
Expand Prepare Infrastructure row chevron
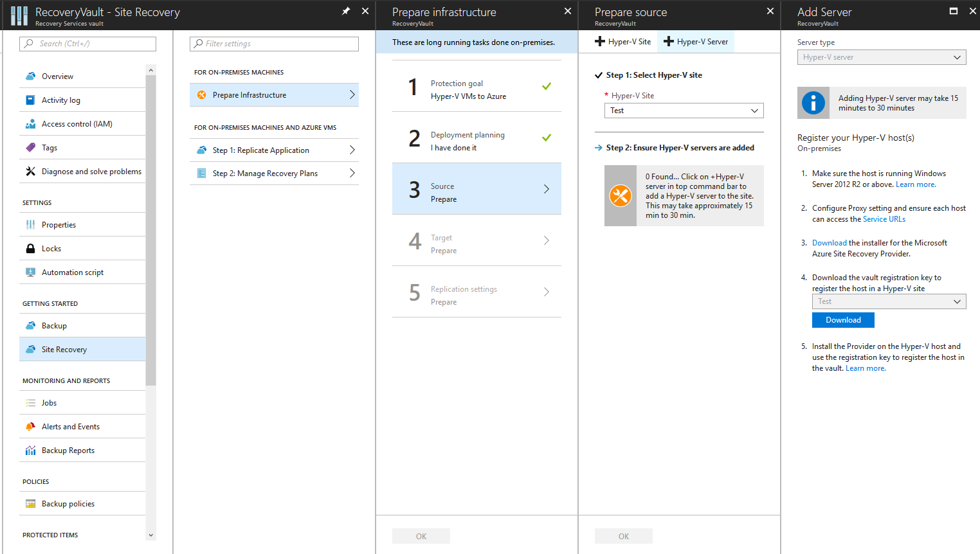352,95
